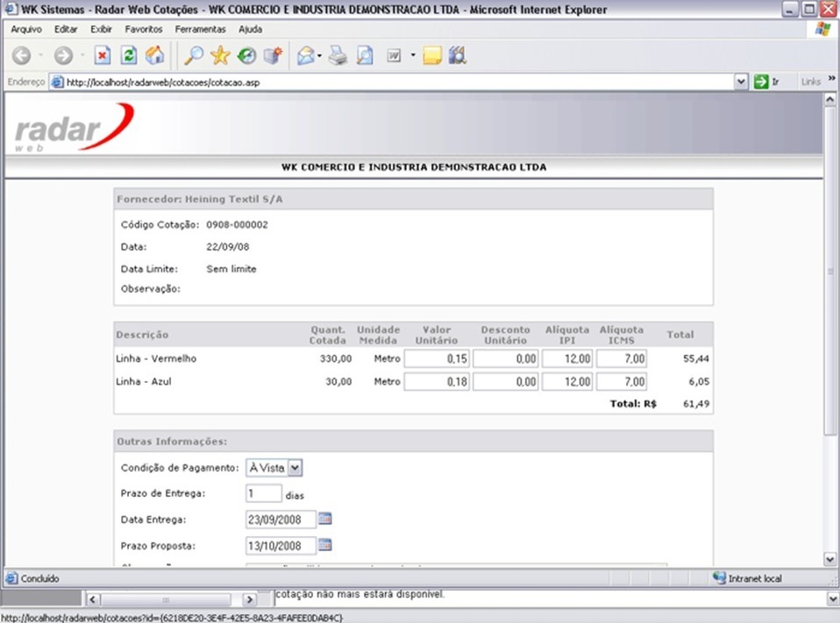Expand the Condição de Pagamento dropdown
Viewport: 840px width, 623px height.
[295, 469]
